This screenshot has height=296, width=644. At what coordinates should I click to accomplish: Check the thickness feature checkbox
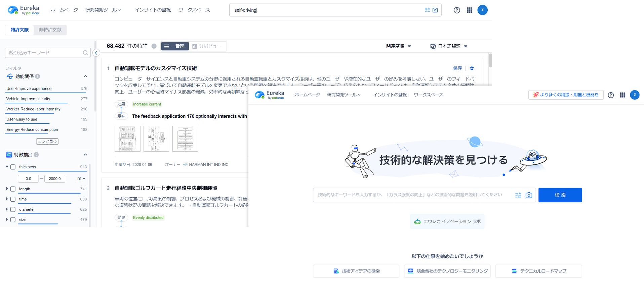13,167
